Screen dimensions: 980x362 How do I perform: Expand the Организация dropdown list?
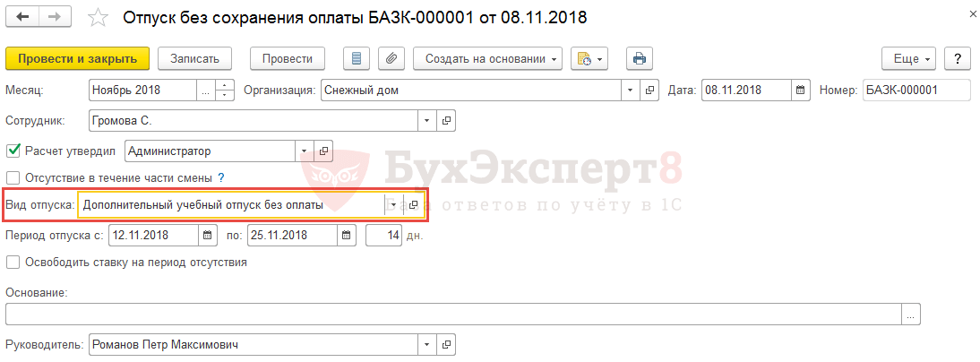point(631,90)
